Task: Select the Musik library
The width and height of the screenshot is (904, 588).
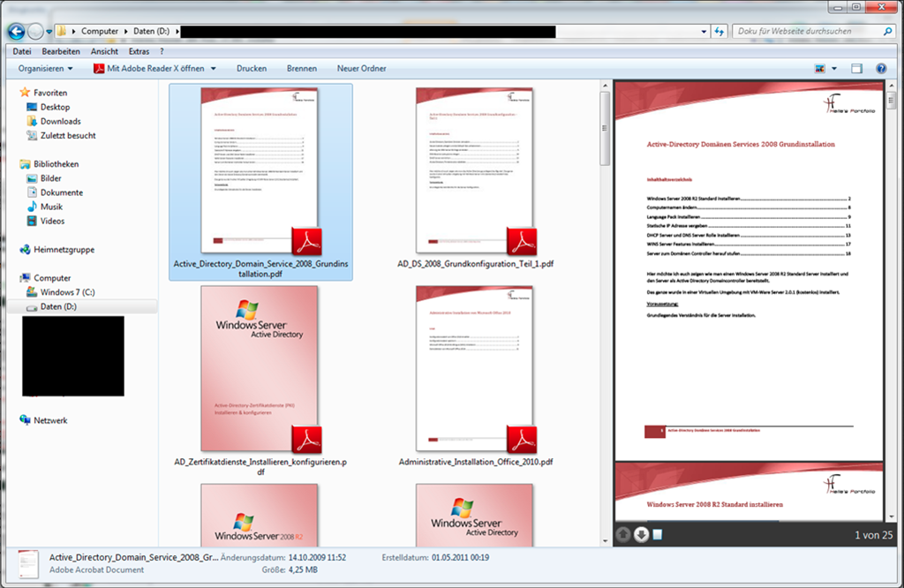Action: [51, 207]
